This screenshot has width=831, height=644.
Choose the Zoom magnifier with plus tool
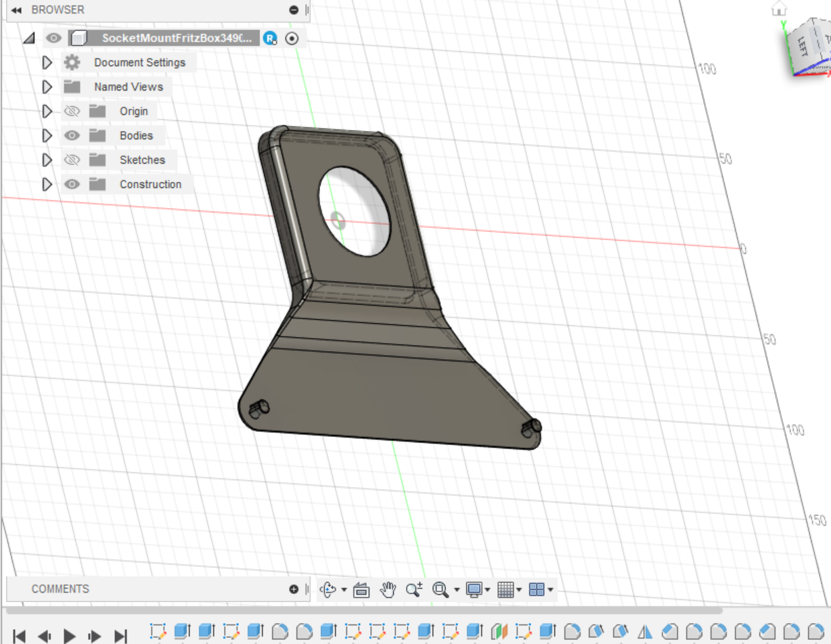[414, 590]
